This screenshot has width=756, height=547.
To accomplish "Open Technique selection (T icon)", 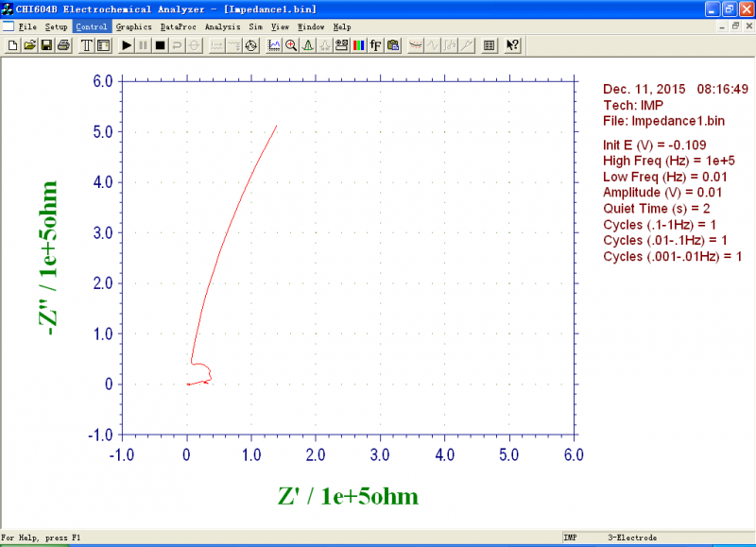I will (x=86, y=45).
